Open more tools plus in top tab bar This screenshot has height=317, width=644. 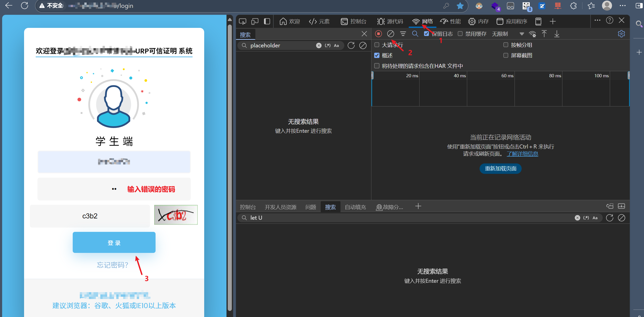pos(553,22)
